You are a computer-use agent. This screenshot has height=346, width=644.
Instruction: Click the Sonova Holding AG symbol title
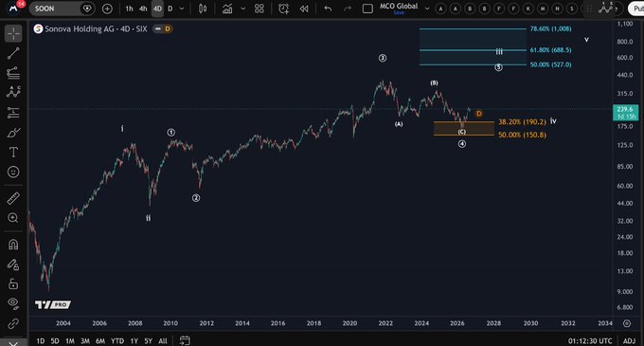tap(96, 28)
